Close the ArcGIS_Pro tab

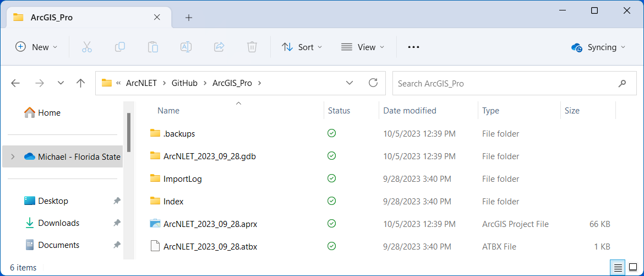157,17
